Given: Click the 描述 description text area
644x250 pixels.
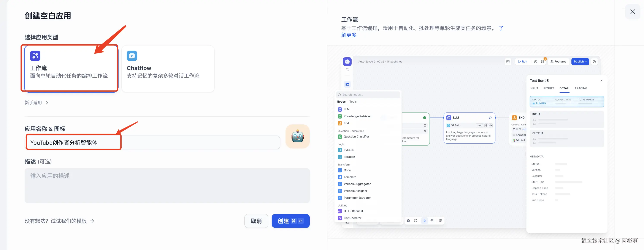Looking at the screenshot, I should pyautogui.click(x=167, y=185).
